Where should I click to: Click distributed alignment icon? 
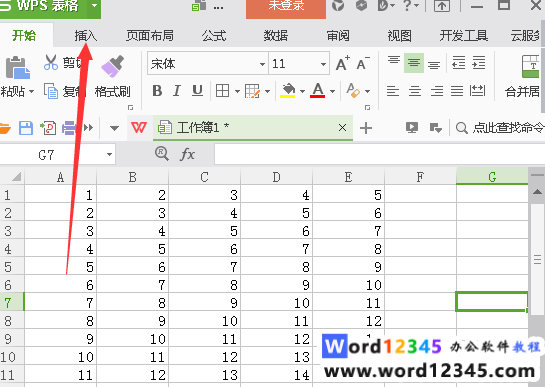477,91
